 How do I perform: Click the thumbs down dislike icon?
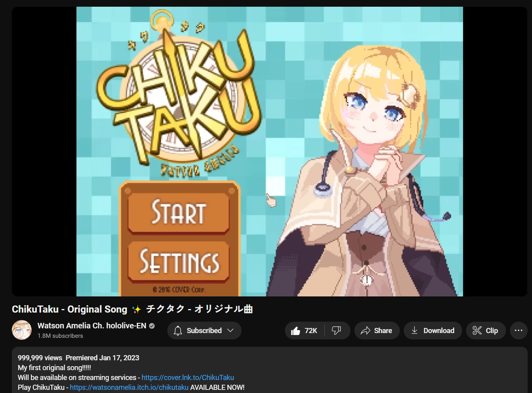pos(336,331)
